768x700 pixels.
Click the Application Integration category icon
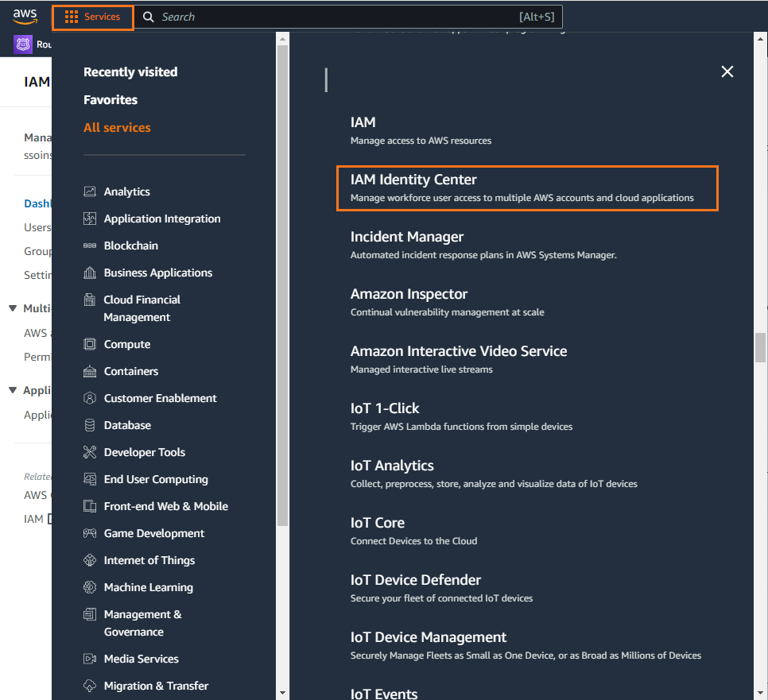click(90, 219)
